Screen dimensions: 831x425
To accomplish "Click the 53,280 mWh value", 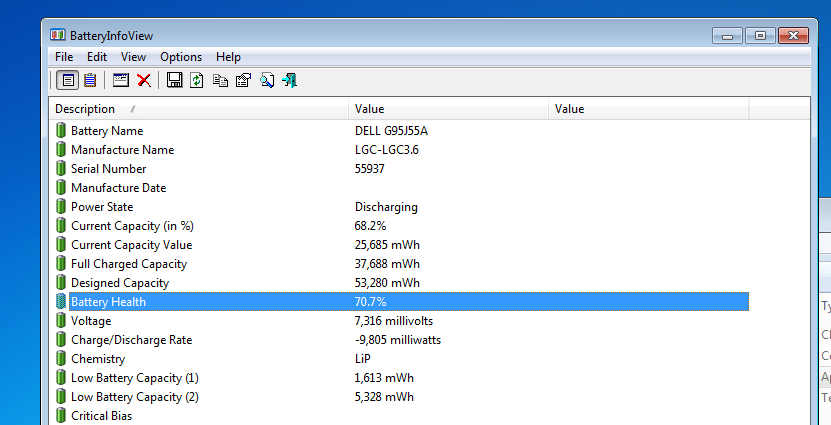I will click(x=387, y=284).
